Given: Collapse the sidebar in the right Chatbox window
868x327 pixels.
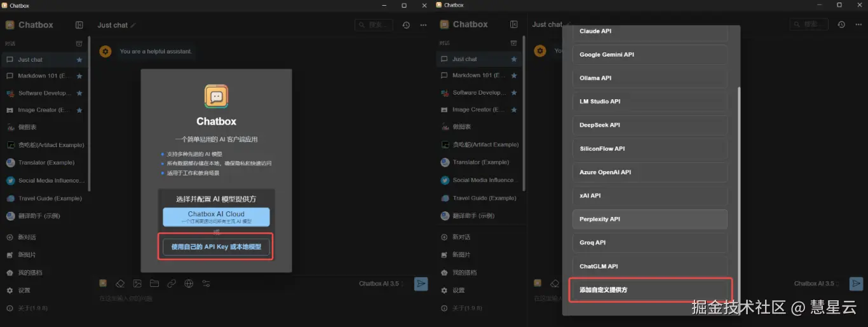Looking at the screenshot, I should click(513, 24).
